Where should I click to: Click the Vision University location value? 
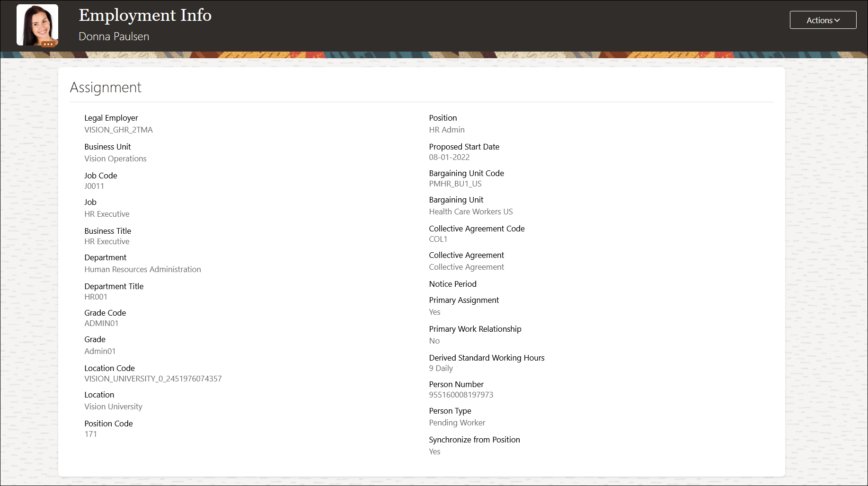113,406
